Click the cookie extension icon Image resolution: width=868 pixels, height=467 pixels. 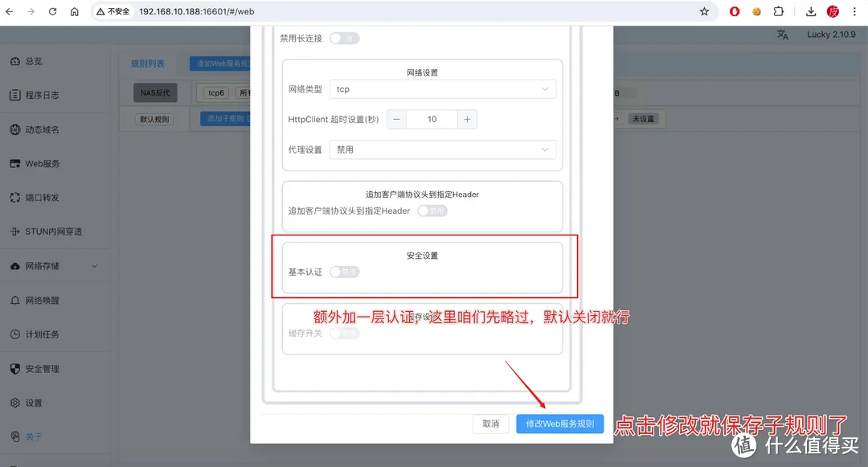click(x=756, y=11)
